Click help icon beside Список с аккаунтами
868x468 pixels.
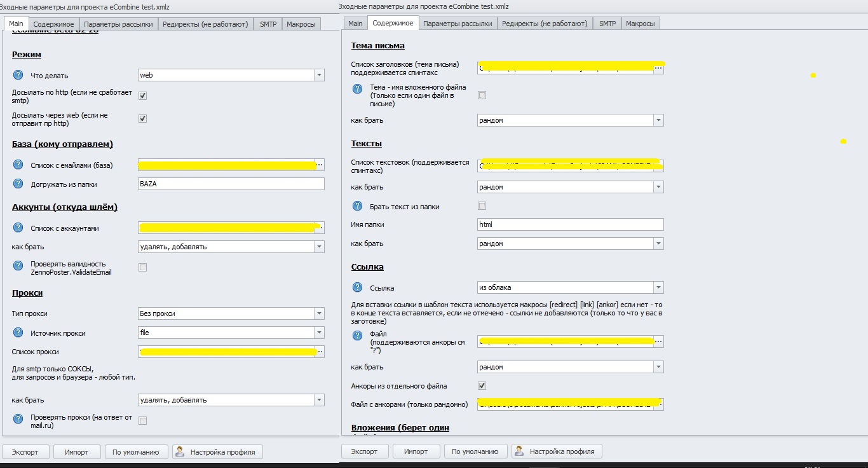point(18,228)
